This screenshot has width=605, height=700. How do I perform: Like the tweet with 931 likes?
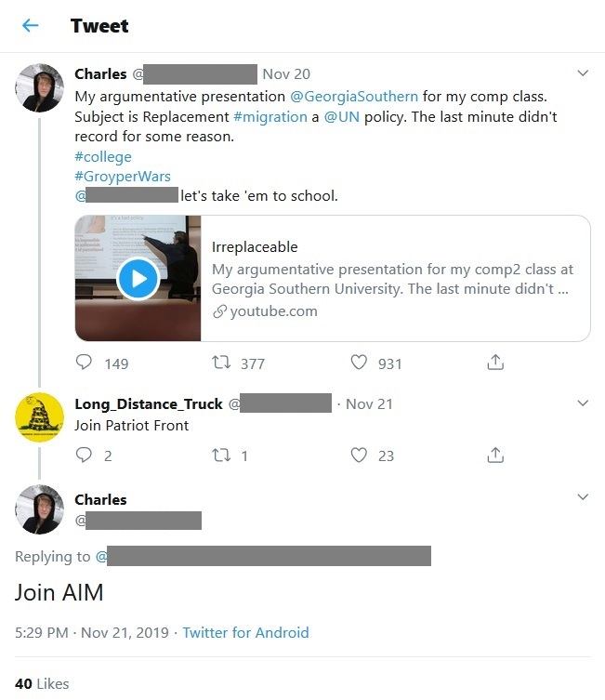(359, 362)
